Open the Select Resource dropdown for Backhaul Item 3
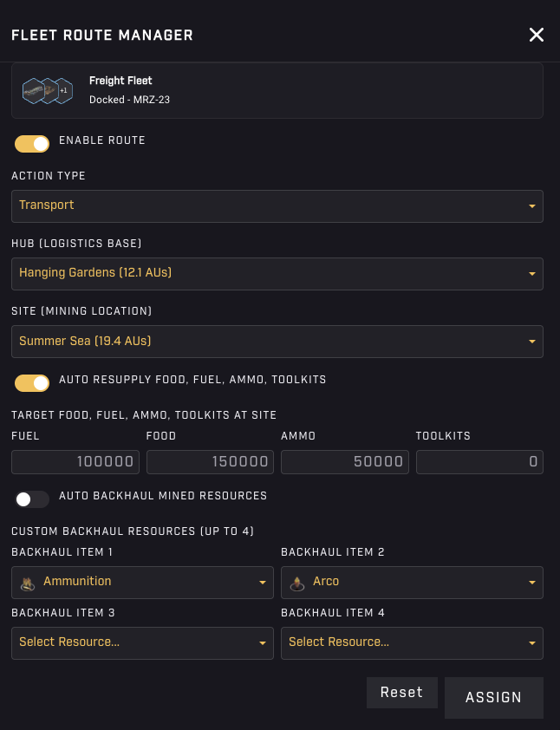 tap(142, 642)
